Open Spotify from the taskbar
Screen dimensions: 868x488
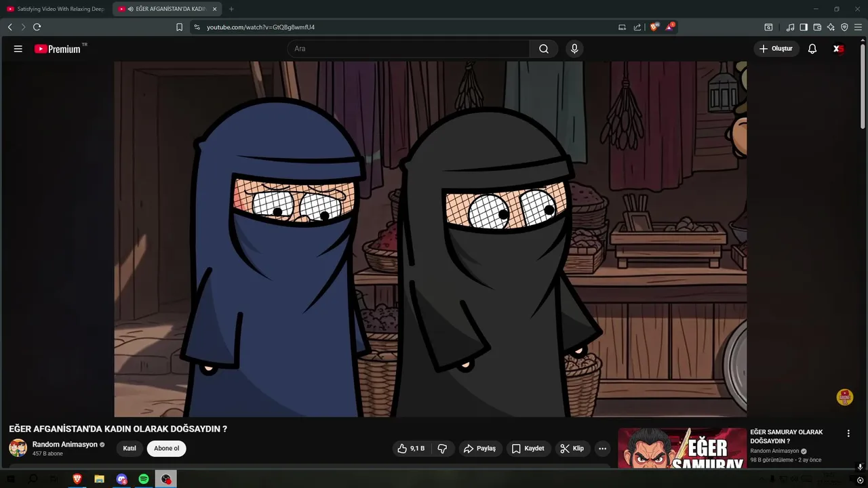(x=144, y=479)
